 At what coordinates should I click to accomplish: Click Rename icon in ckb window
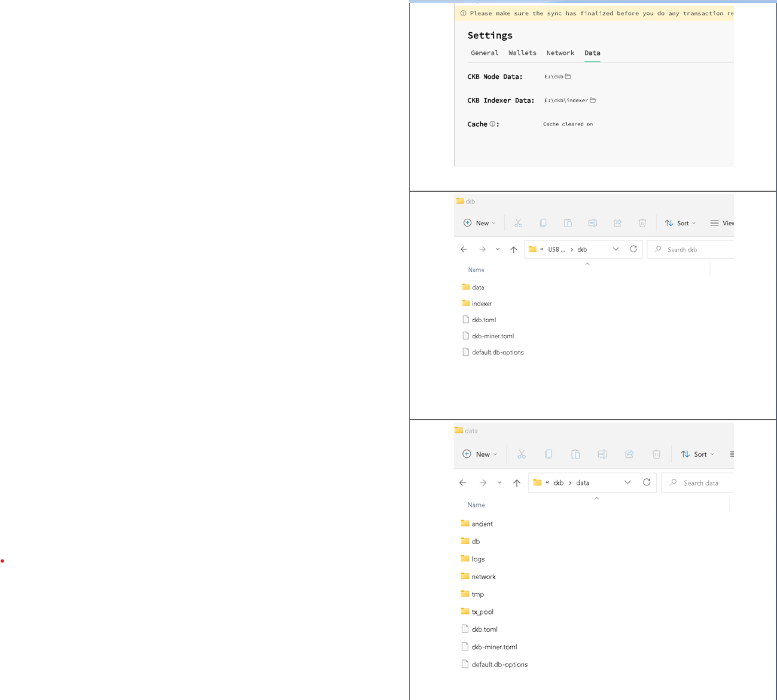(x=592, y=223)
